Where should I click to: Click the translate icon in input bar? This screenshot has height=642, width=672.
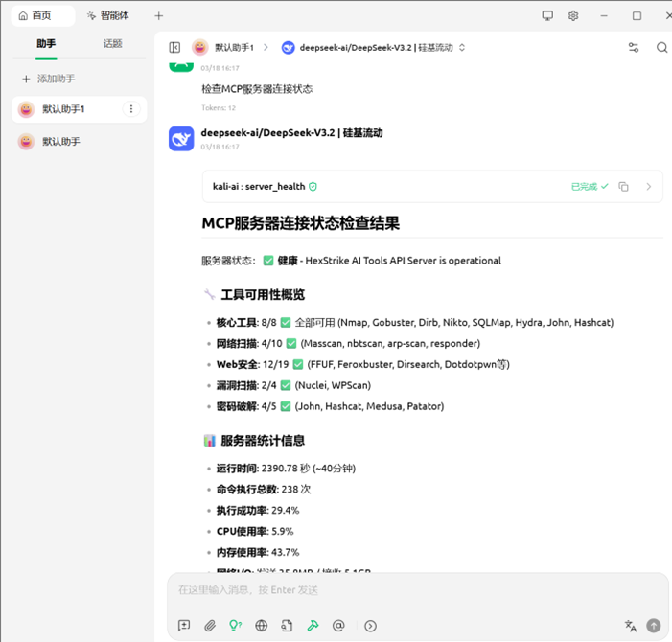pyautogui.click(x=631, y=626)
